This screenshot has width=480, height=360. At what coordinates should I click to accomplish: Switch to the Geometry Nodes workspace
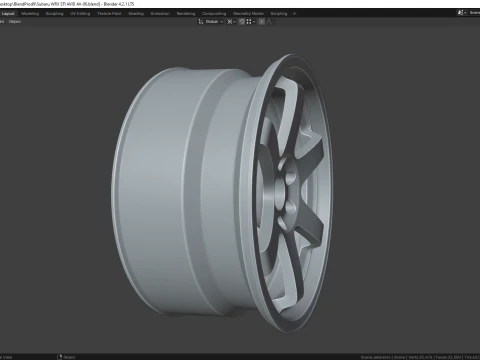click(x=248, y=14)
